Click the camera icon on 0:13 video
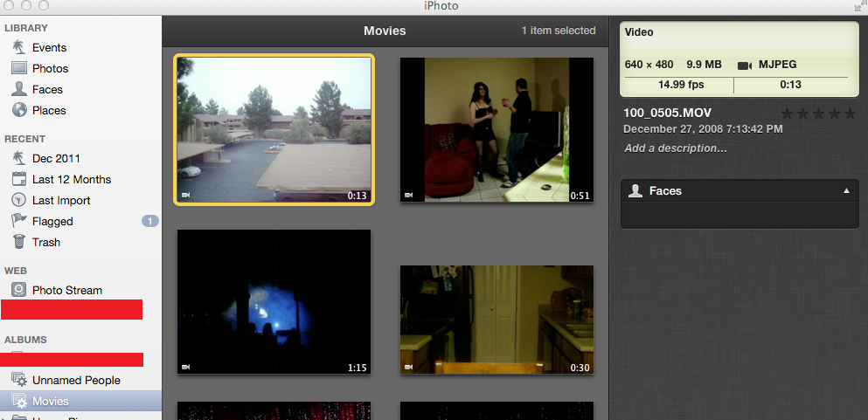This screenshot has height=420, width=868. [186, 195]
